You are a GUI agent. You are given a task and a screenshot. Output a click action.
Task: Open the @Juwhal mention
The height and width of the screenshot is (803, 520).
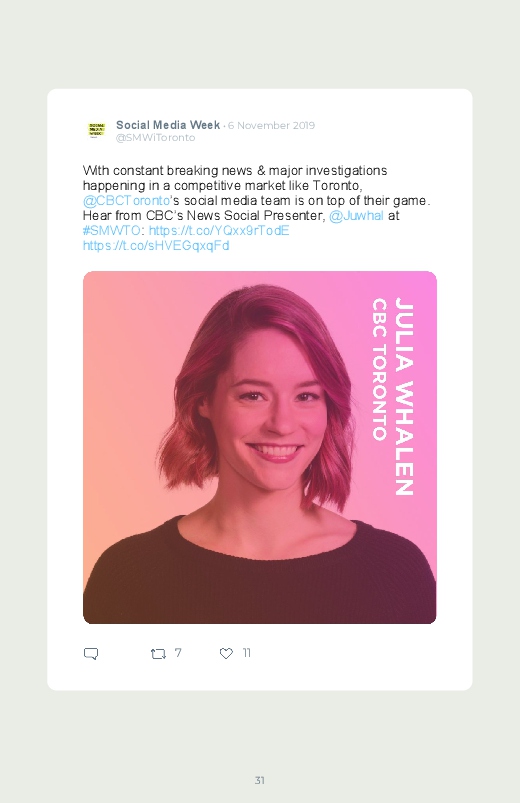[356, 216]
